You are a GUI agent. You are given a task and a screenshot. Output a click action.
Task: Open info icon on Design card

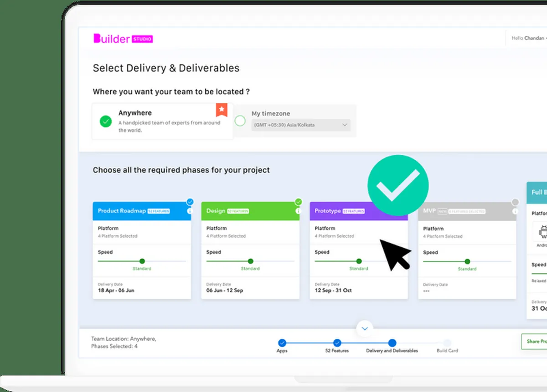tap(298, 211)
